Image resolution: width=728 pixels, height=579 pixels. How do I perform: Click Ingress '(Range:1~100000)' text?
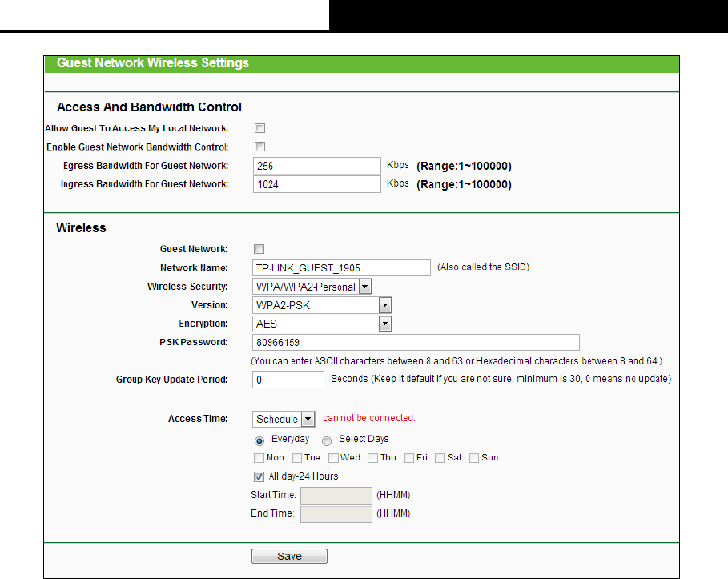[464, 185]
